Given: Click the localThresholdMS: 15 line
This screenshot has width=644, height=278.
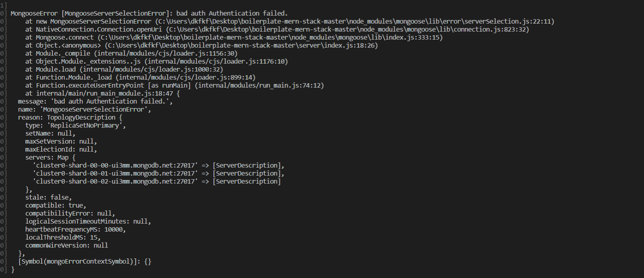Looking at the screenshot, I should 63,238.
